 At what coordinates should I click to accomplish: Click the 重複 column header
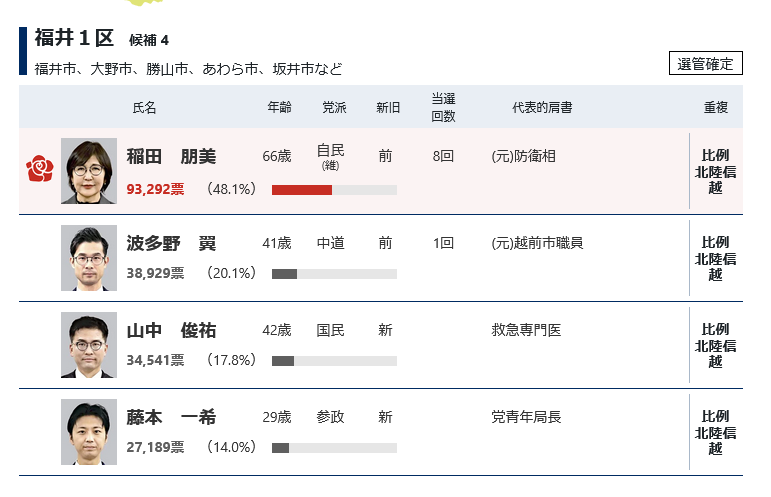tap(715, 108)
